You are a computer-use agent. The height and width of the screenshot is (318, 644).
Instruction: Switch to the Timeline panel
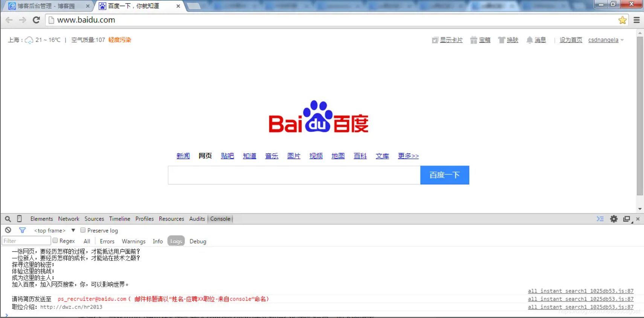[x=120, y=219]
